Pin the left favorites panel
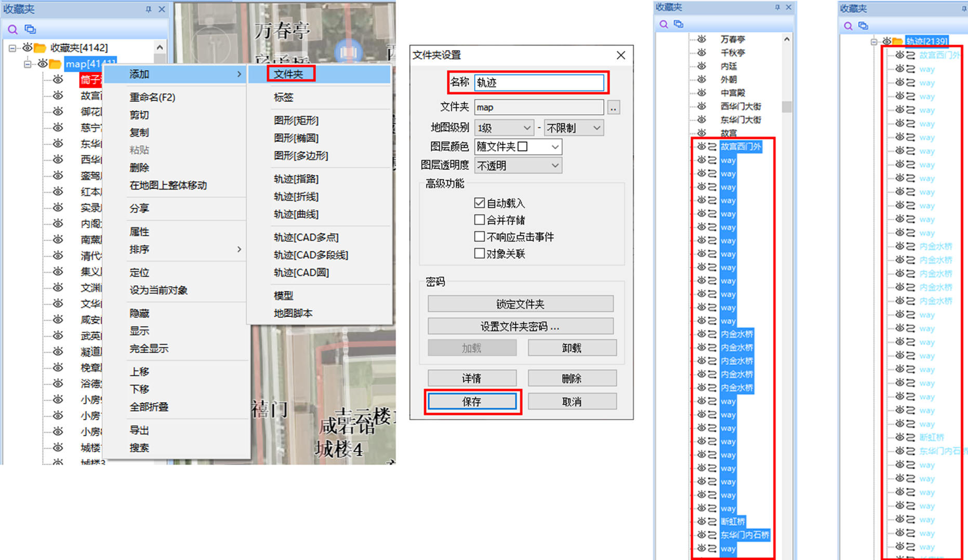968x560 pixels. (x=149, y=9)
